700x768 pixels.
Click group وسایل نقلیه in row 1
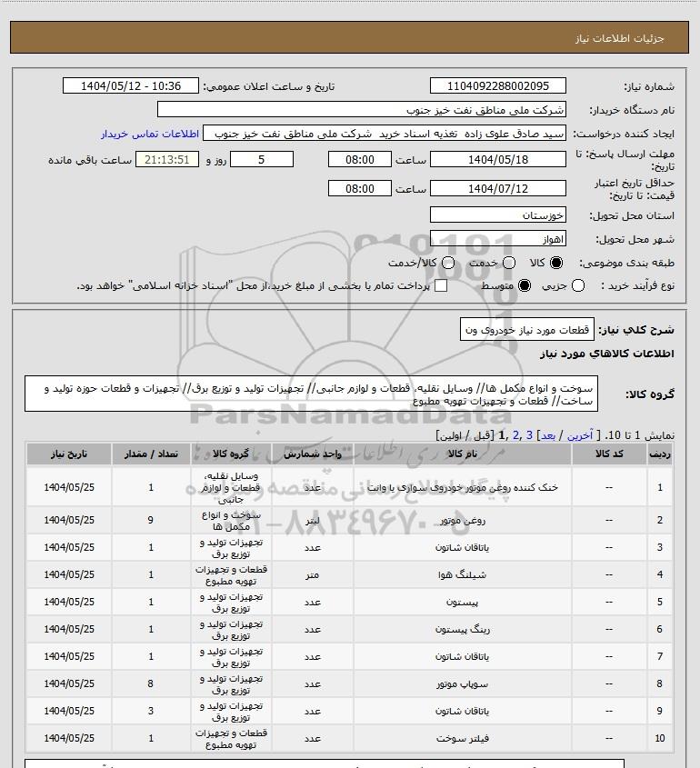pyautogui.click(x=231, y=487)
